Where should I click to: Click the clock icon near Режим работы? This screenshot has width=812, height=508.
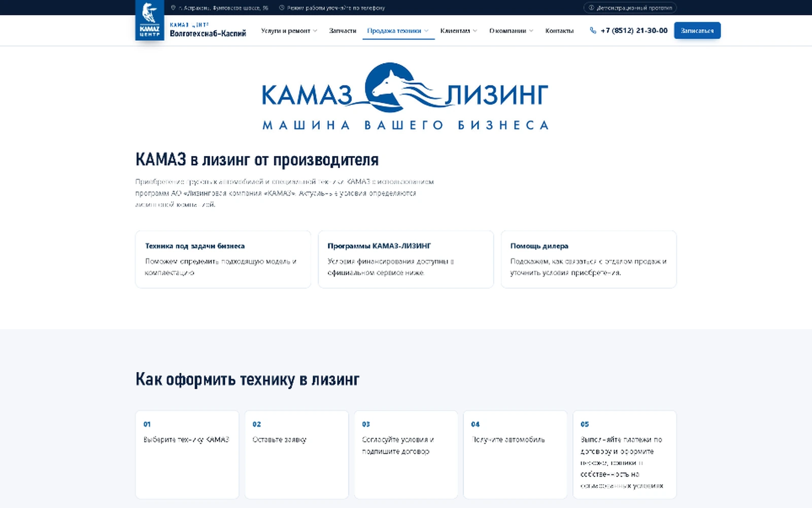coord(282,8)
